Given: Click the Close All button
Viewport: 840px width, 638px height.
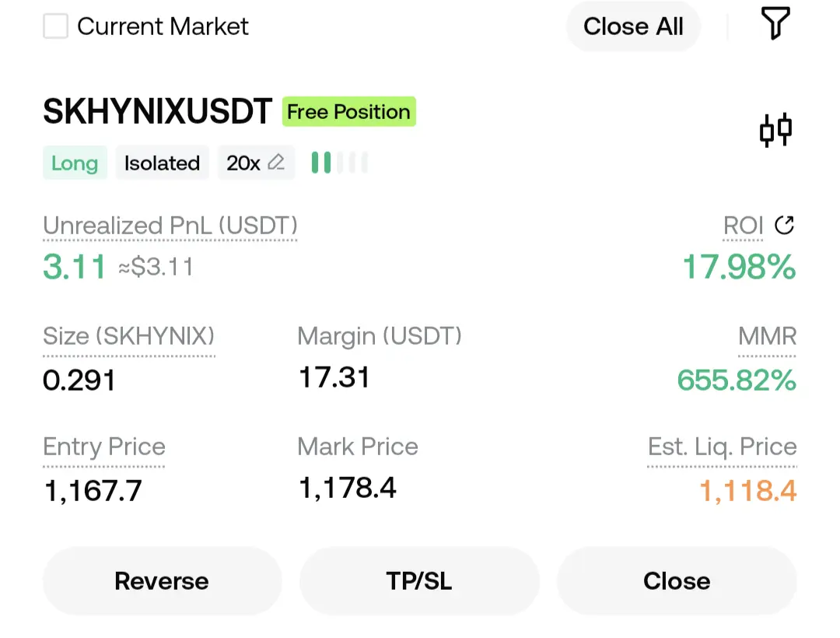Looking at the screenshot, I should (633, 26).
